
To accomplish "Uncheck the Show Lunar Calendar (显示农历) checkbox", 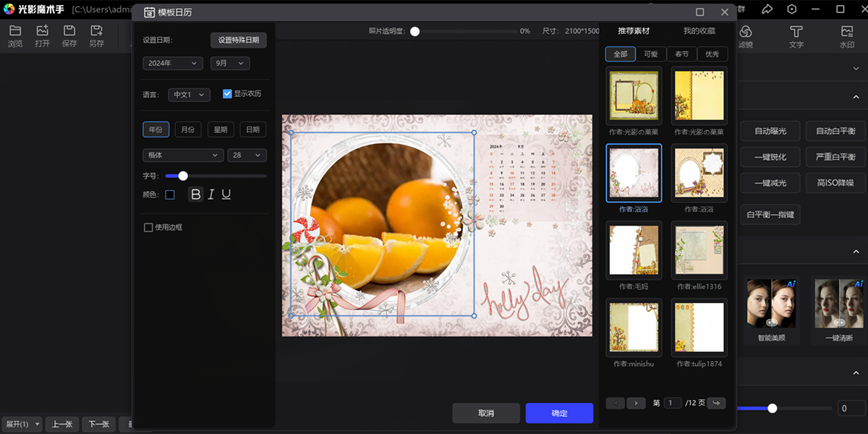I will (x=227, y=94).
